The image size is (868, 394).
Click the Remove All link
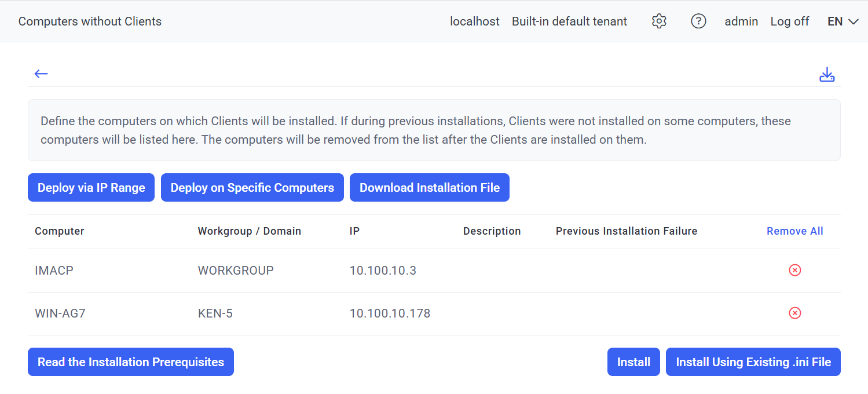click(x=794, y=231)
